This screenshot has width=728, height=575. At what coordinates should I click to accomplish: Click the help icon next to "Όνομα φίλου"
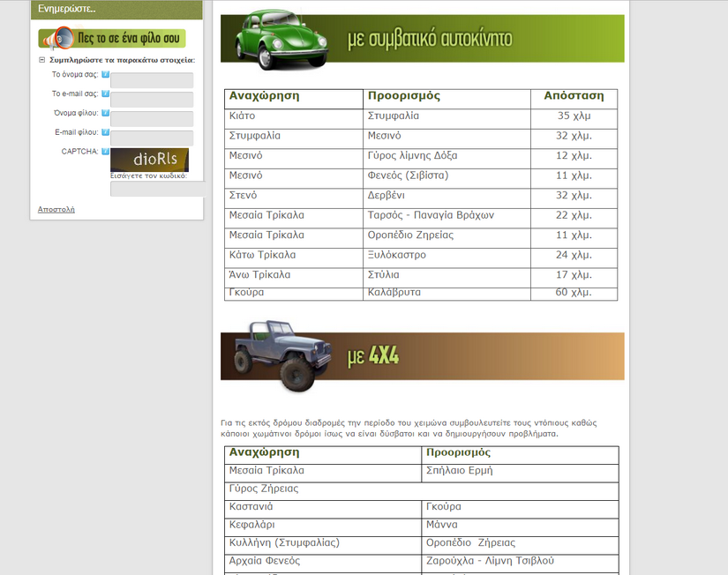tap(108, 112)
